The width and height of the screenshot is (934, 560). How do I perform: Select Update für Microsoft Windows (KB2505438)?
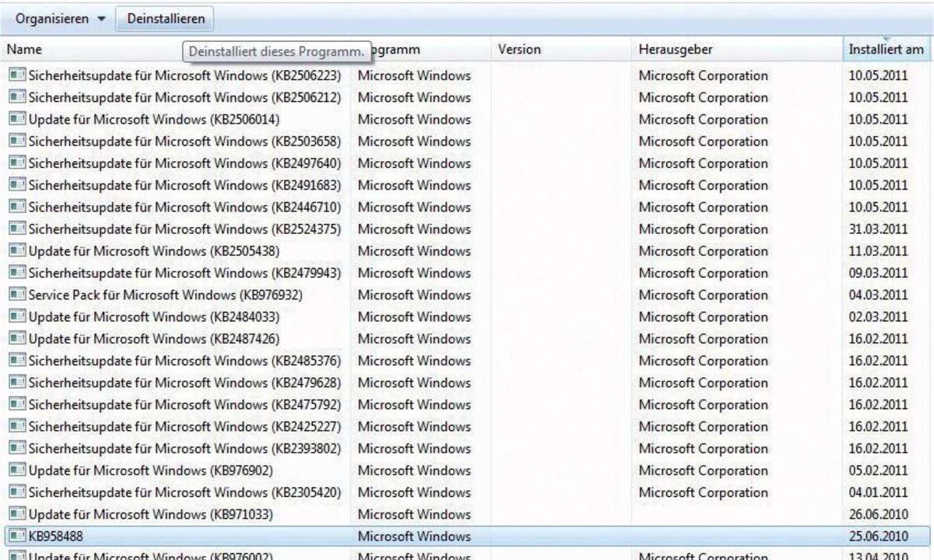pos(154,250)
